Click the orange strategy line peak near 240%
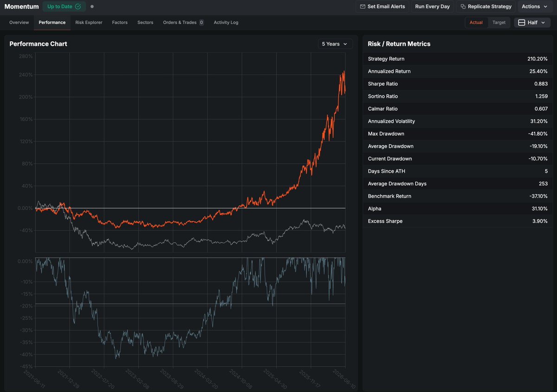The height and width of the screenshot is (392, 557). coord(344,72)
